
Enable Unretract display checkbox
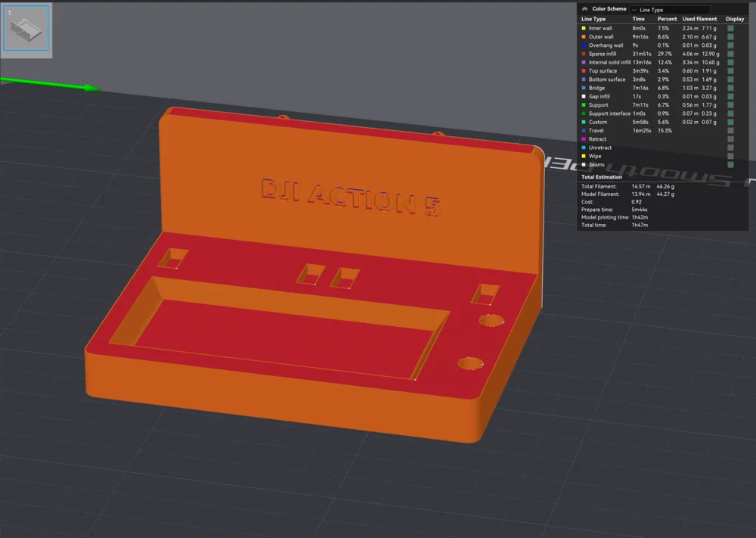click(x=730, y=148)
